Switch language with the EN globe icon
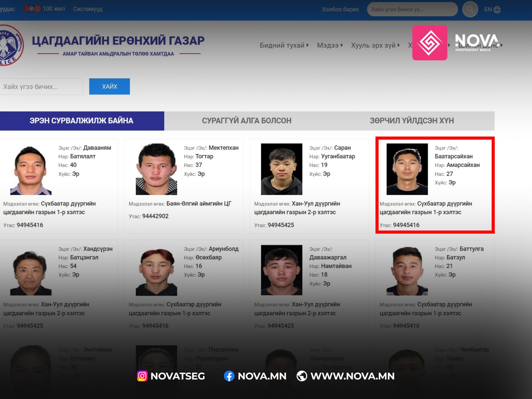Screen dimensions: 532x399 492,9
